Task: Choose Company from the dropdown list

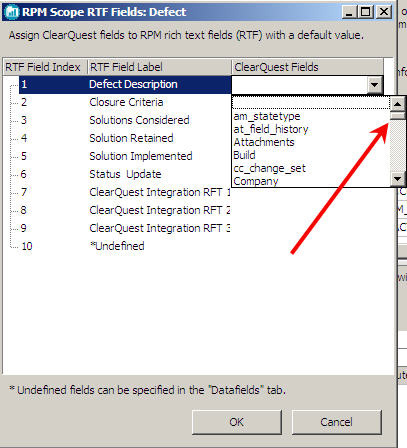Action: coord(311,181)
